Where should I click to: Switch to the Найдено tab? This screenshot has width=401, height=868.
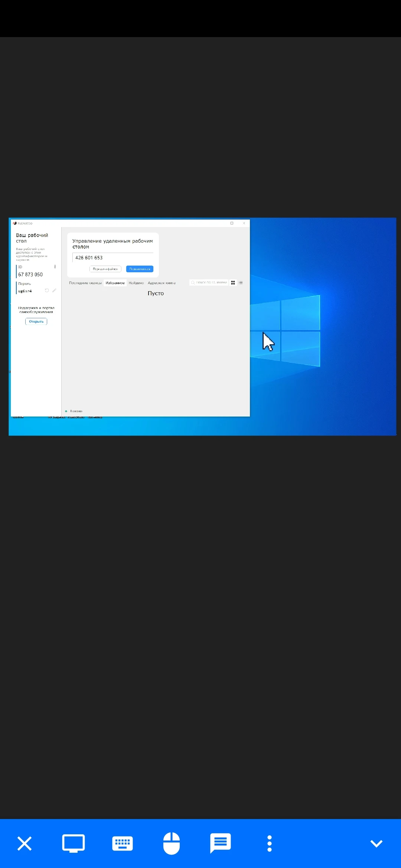136,283
